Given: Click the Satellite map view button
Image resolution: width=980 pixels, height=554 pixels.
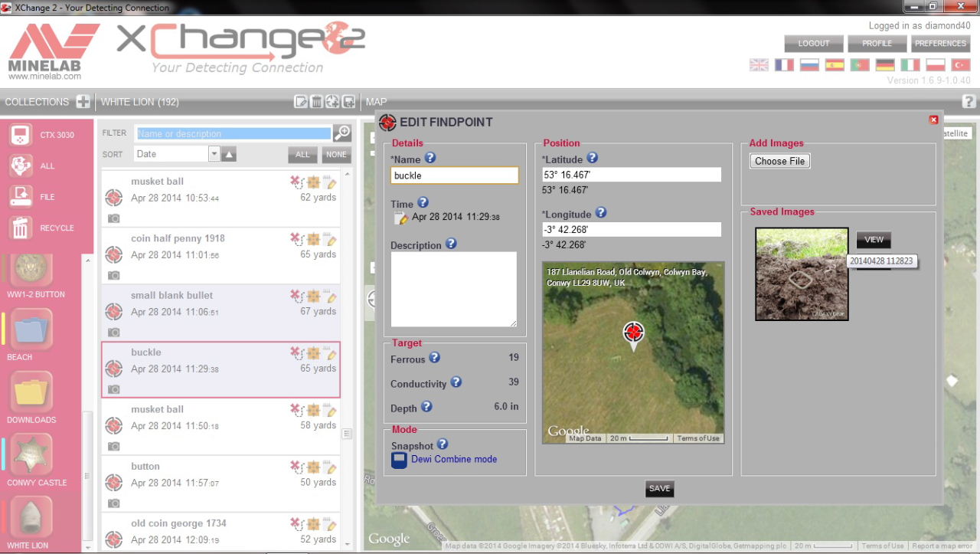Looking at the screenshot, I should click(955, 133).
